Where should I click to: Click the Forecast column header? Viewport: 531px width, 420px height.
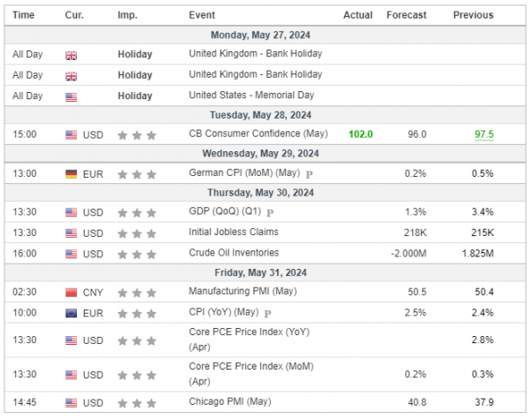[x=406, y=15]
